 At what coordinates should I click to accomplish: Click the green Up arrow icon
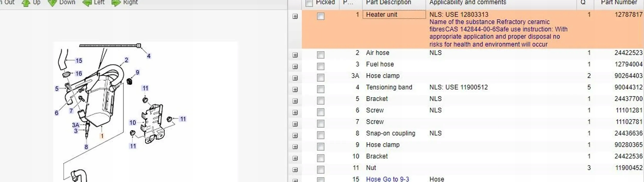(26, 3)
